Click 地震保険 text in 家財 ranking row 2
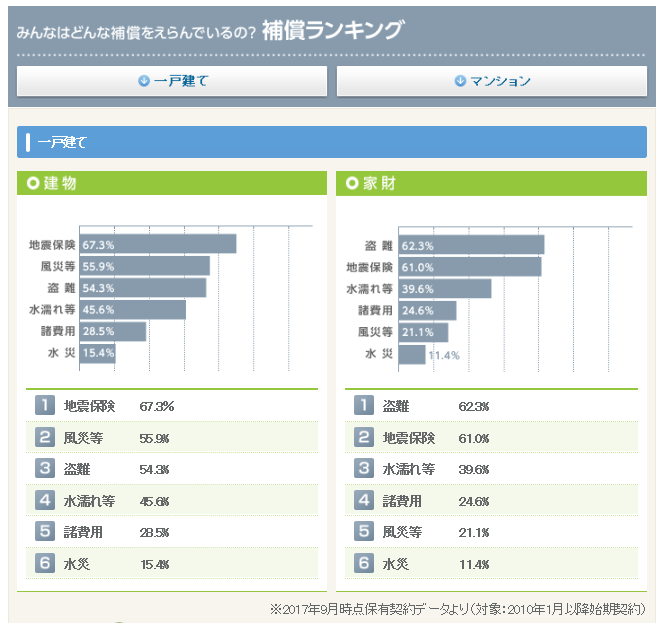Screen dimensions: 663x623 408,438
